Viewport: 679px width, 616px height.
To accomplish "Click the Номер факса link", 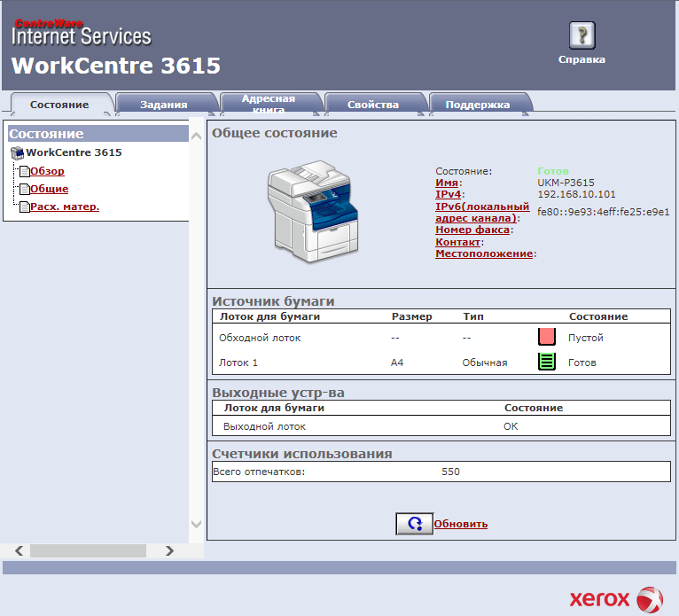I will click(x=472, y=230).
